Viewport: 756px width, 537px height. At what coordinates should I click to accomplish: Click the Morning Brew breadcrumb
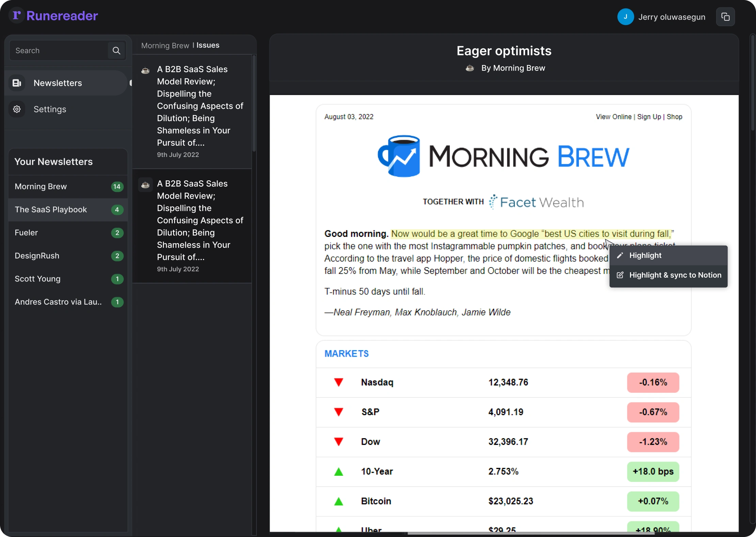coord(165,45)
